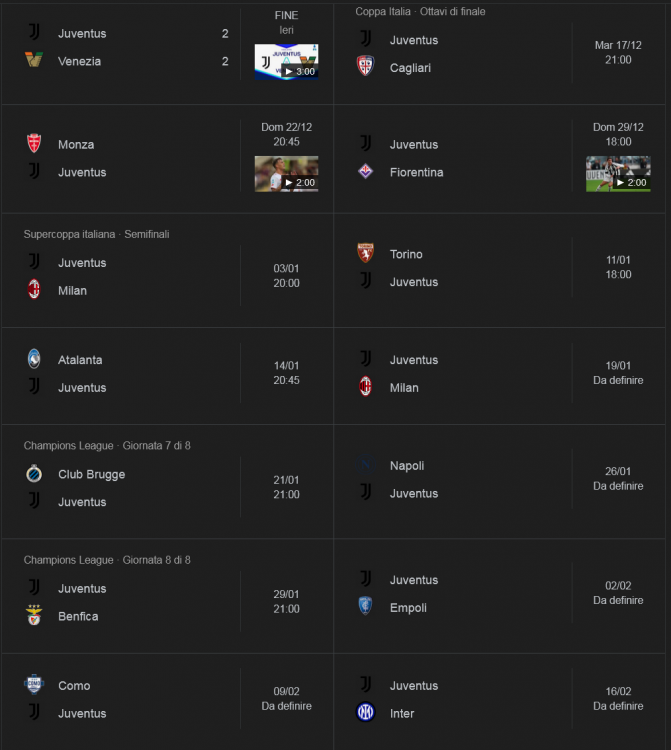Play the Juventus-Venezia highlights video
The height and width of the screenshot is (750, 671).
[x=286, y=62]
